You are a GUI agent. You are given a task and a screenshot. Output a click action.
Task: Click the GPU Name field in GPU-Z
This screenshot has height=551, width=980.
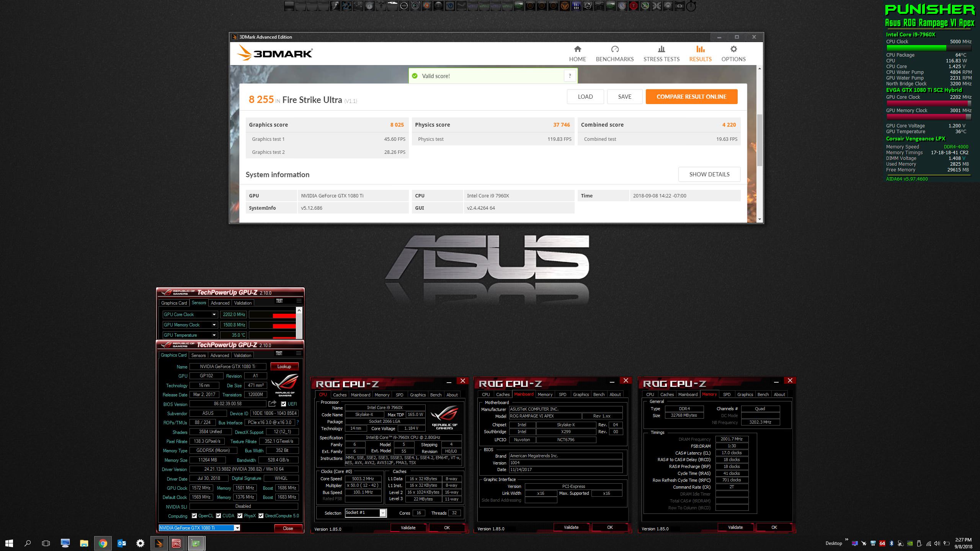(x=228, y=367)
